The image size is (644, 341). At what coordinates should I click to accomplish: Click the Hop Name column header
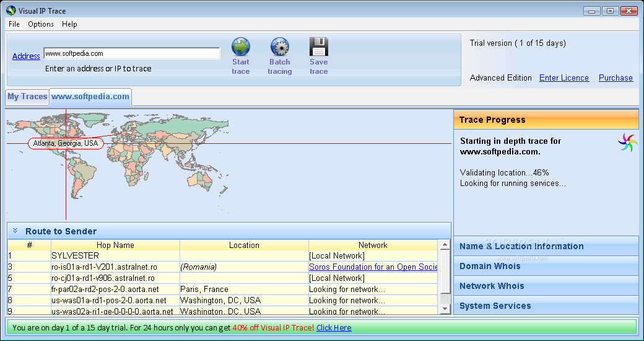click(x=115, y=245)
